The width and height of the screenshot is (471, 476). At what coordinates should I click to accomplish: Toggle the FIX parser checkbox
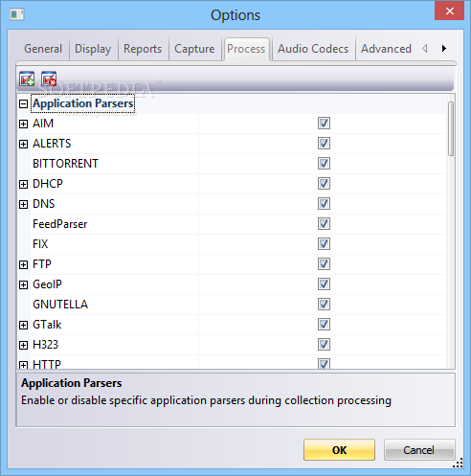(x=324, y=244)
